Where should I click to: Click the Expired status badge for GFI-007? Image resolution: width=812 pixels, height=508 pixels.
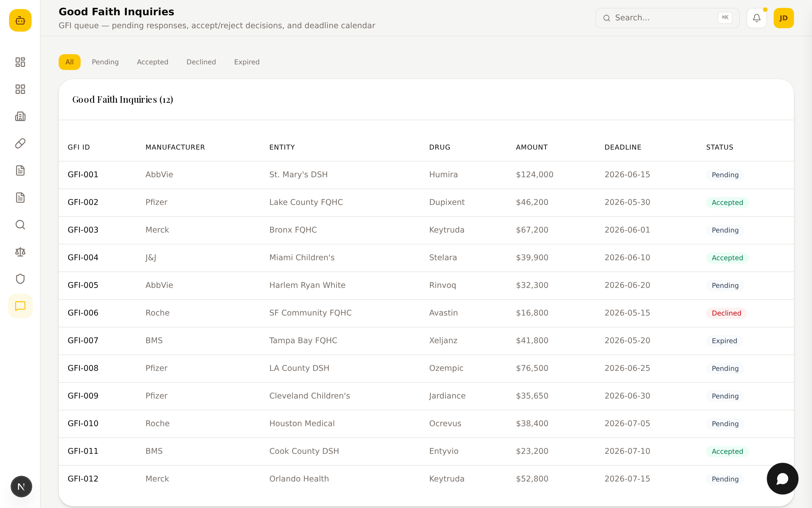point(724,341)
